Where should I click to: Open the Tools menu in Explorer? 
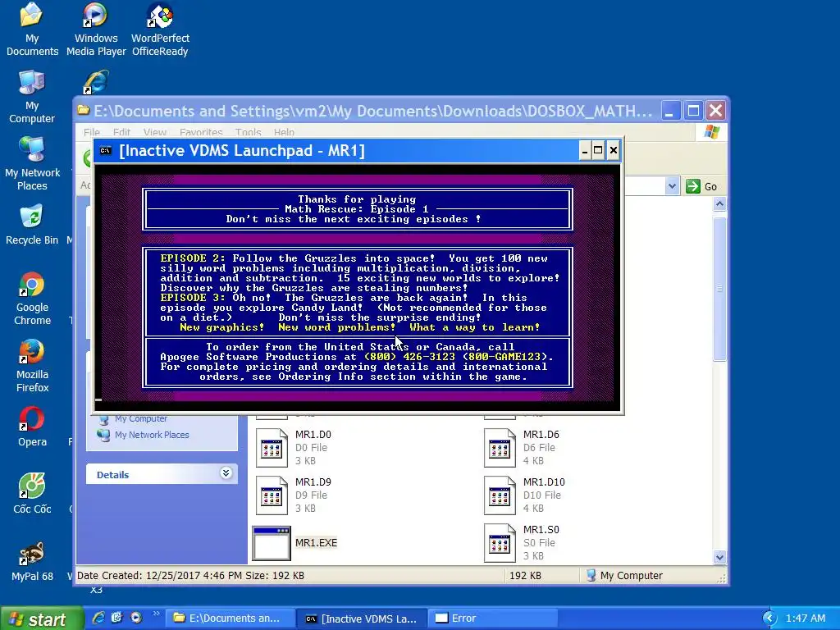click(248, 132)
